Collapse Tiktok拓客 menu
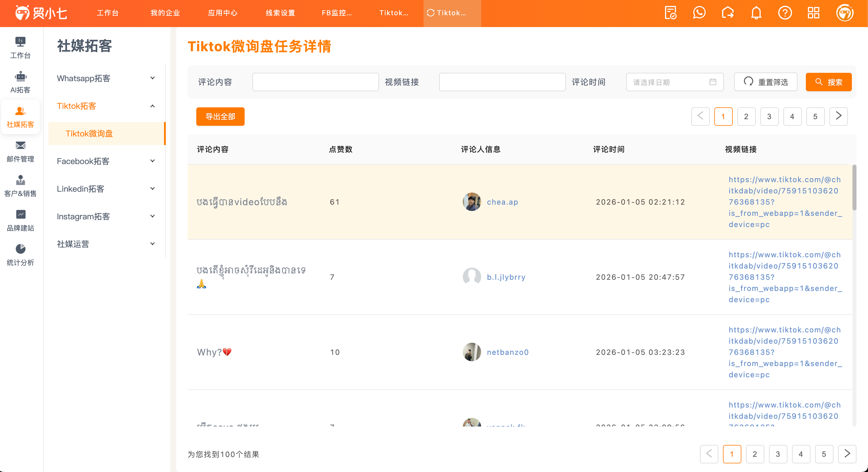The height and width of the screenshot is (472, 868). [x=106, y=106]
